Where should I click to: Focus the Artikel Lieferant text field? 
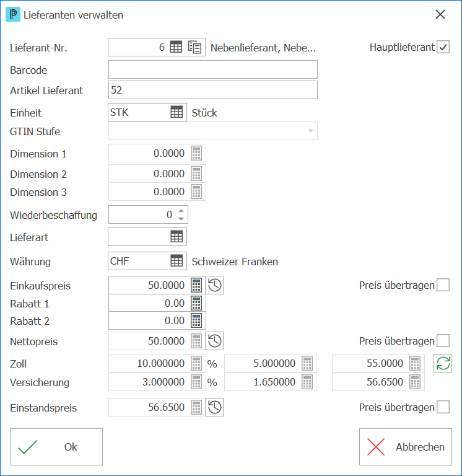click(213, 90)
